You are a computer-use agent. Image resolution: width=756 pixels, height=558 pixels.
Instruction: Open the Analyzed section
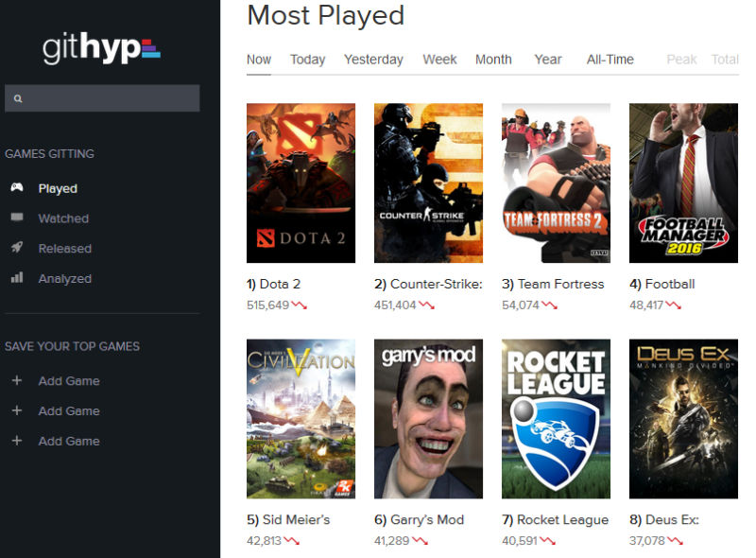pyautogui.click(x=65, y=278)
